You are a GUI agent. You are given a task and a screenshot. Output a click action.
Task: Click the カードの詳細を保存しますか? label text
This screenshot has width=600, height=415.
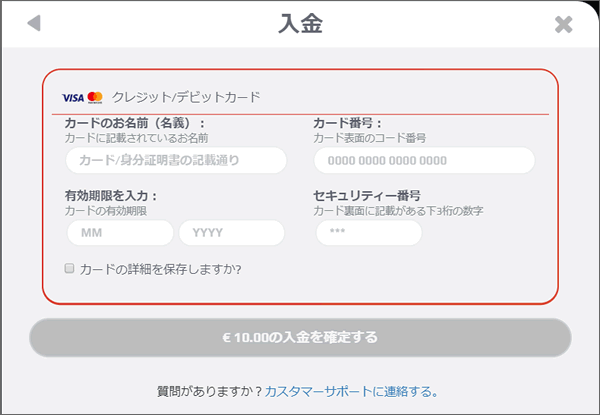click(x=161, y=270)
